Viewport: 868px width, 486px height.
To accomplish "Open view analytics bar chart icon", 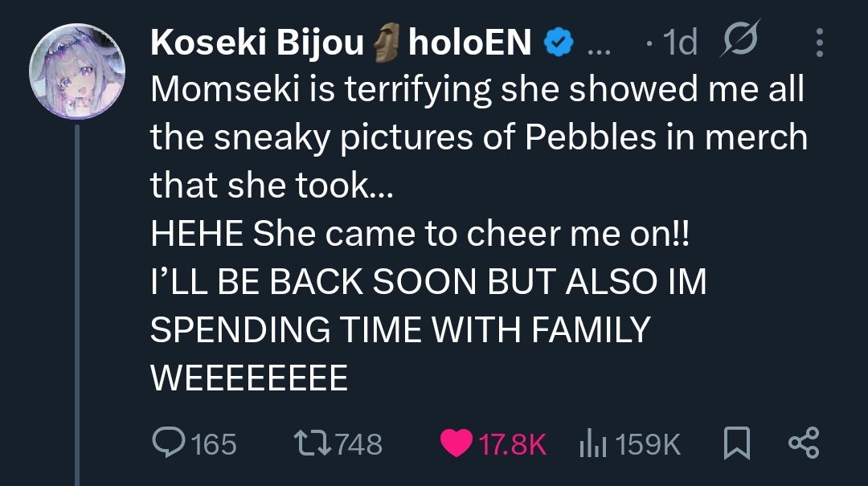I will [x=592, y=443].
